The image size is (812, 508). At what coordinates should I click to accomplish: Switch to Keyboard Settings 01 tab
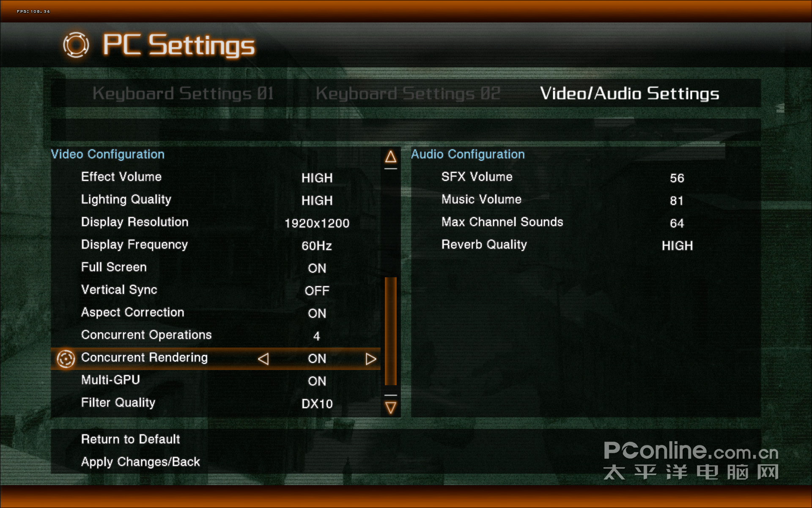(183, 94)
